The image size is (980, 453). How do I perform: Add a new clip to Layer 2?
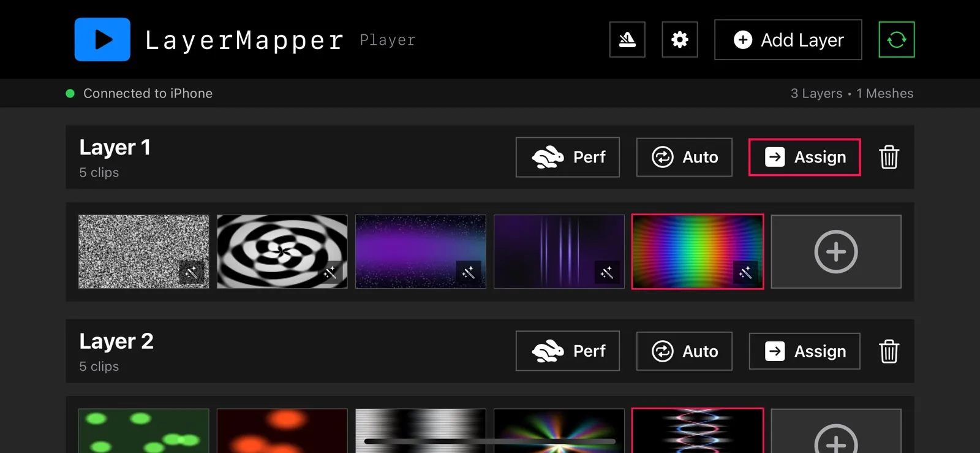coord(836,431)
